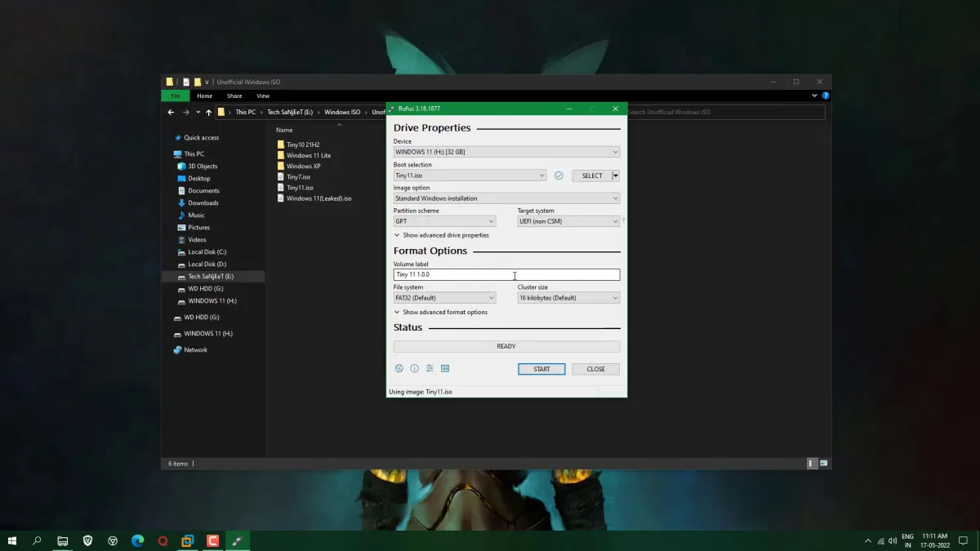Open Explorer help question mark icon
The width and height of the screenshot is (980, 551).
[825, 96]
